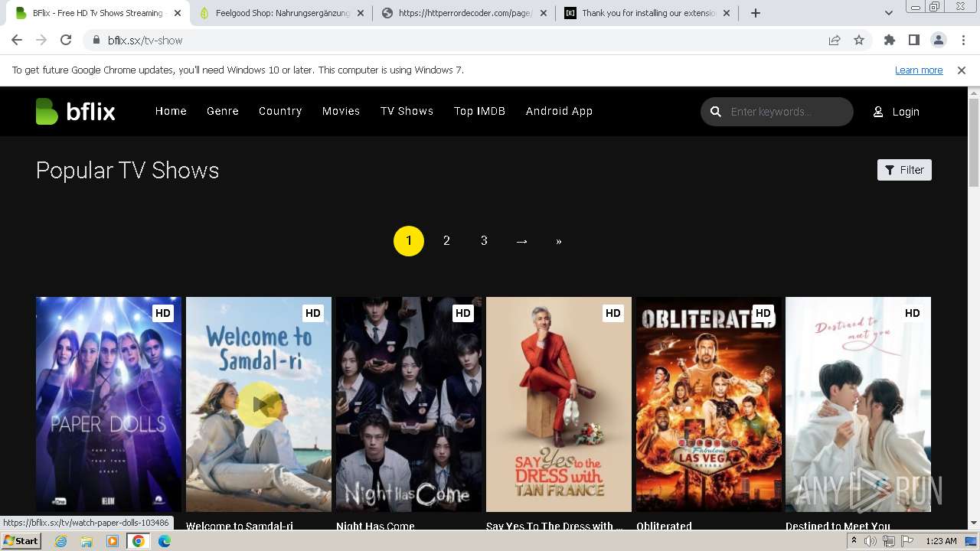
Task: Open TV Shows section
Action: (407, 111)
